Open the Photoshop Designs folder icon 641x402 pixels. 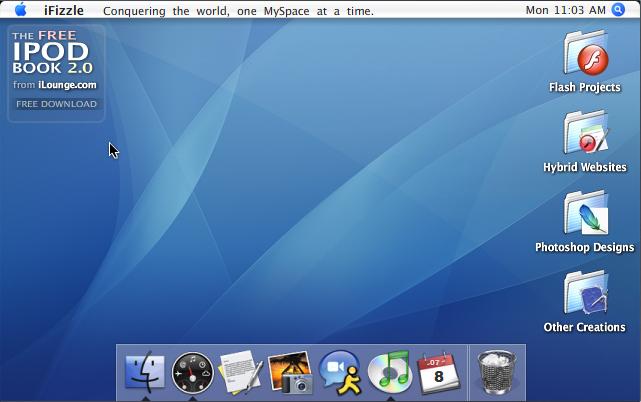click(x=587, y=213)
